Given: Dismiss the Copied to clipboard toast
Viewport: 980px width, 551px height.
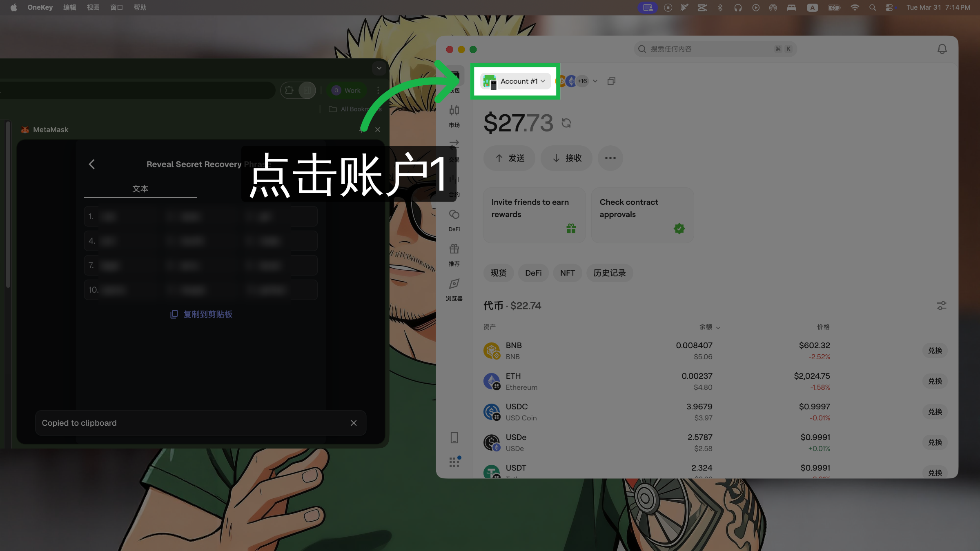Looking at the screenshot, I should (x=354, y=423).
